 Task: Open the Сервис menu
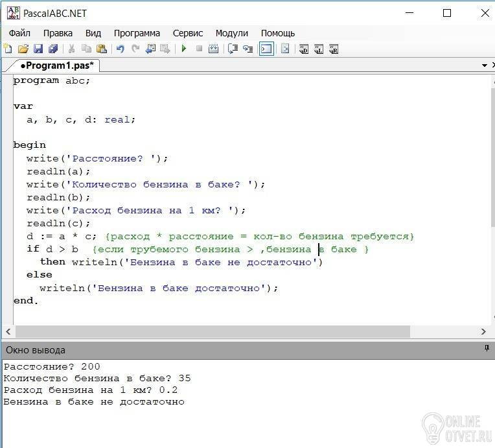(x=188, y=33)
